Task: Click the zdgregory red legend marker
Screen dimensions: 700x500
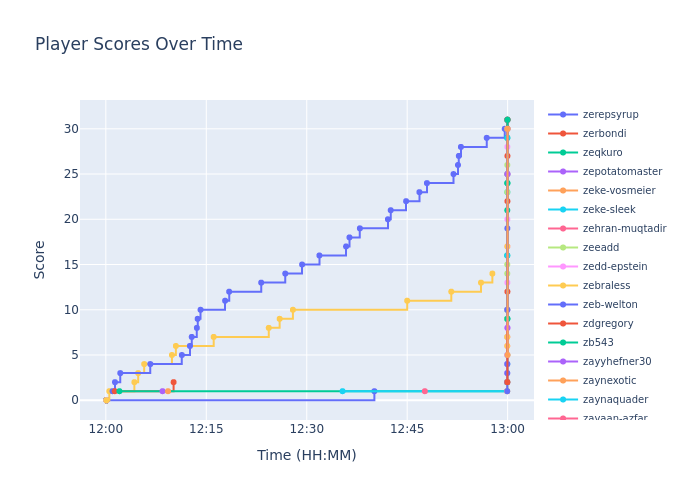Action: (563, 324)
